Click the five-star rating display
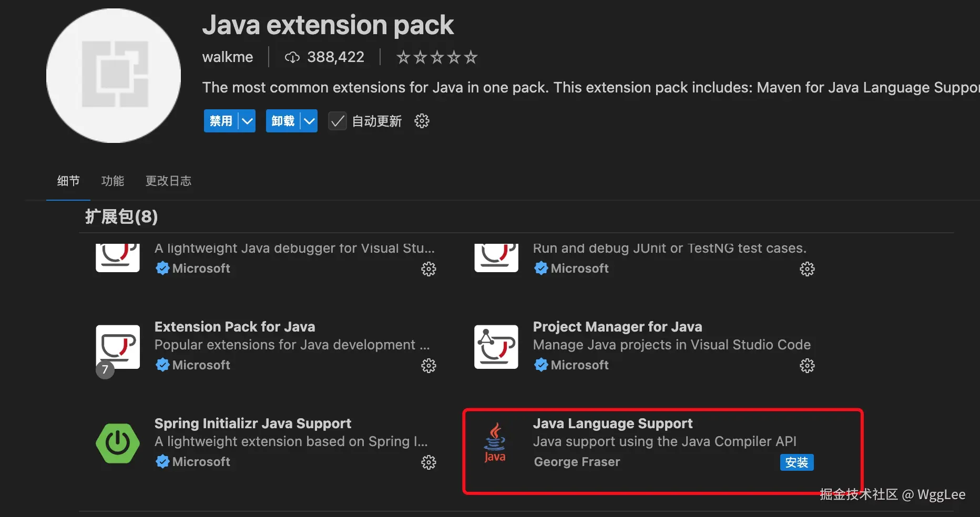The image size is (980, 517). (x=436, y=57)
